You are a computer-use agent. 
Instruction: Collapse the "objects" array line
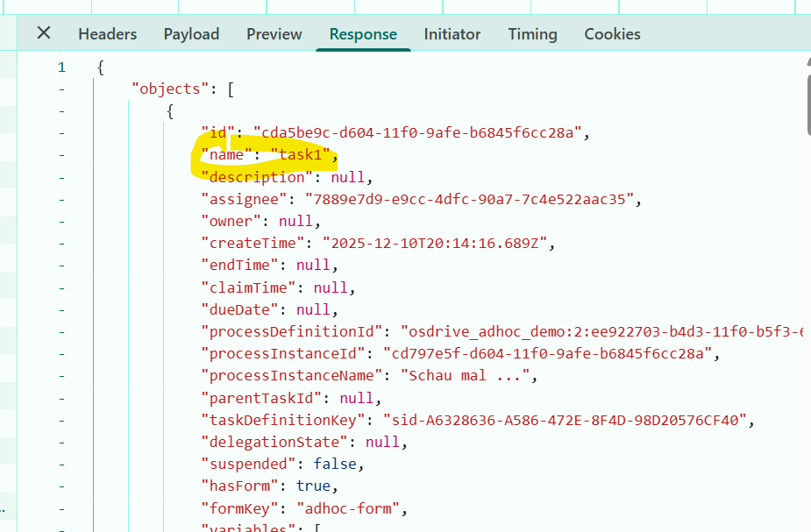61,89
